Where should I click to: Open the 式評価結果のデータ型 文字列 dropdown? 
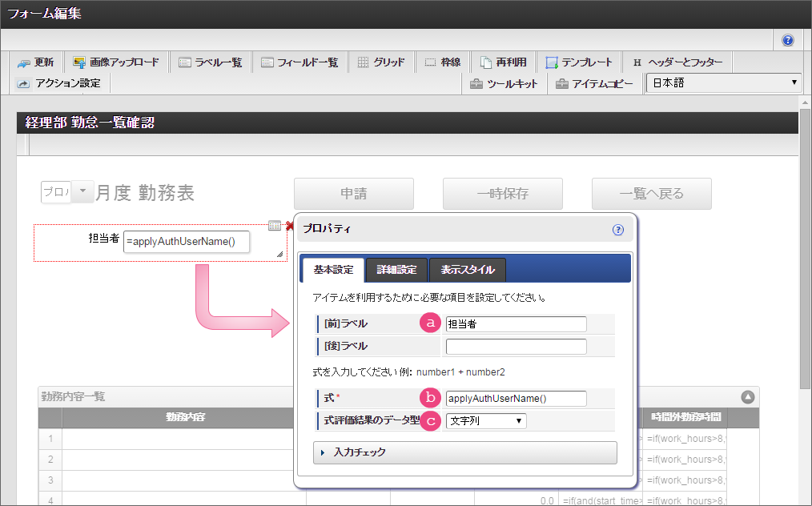486,420
